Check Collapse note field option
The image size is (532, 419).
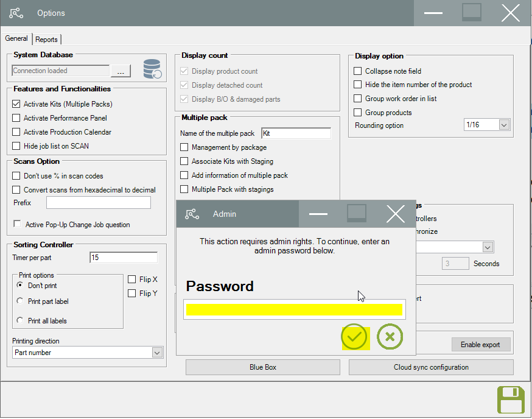357,71
